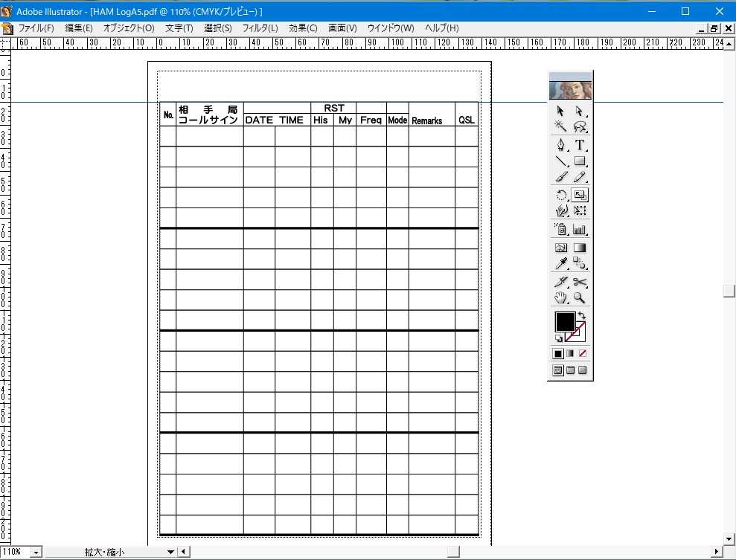
Task: Select the Mesh tool
Action: click(560, 248)
